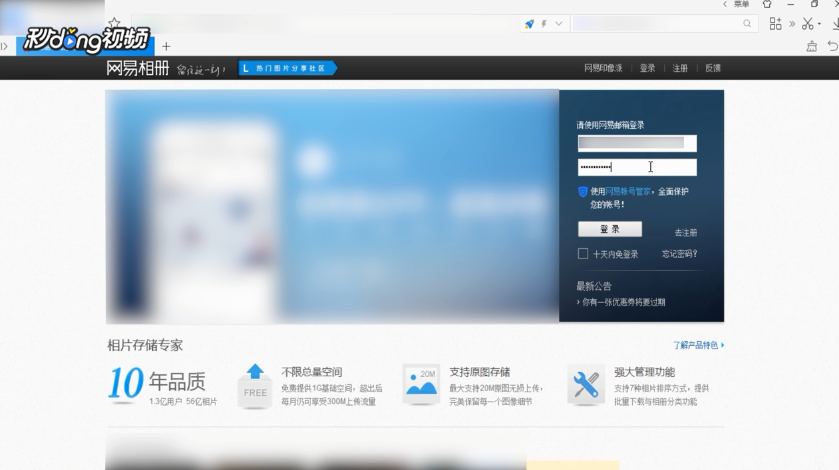Click the sidebar toggle icon at left edge
The height and width of the screenshot is (470, 839).
[4, 47]
